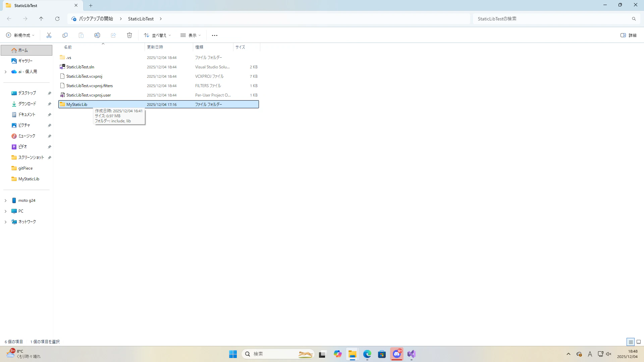Click StaticLibTest in breadcrumb path
The width and height of the screenshot is (644, 362).
coord(141,19)
